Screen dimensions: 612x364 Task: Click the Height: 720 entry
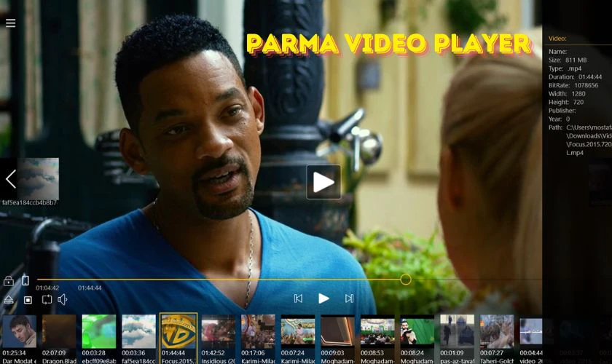pyautogui.click(x=566, y=102)
